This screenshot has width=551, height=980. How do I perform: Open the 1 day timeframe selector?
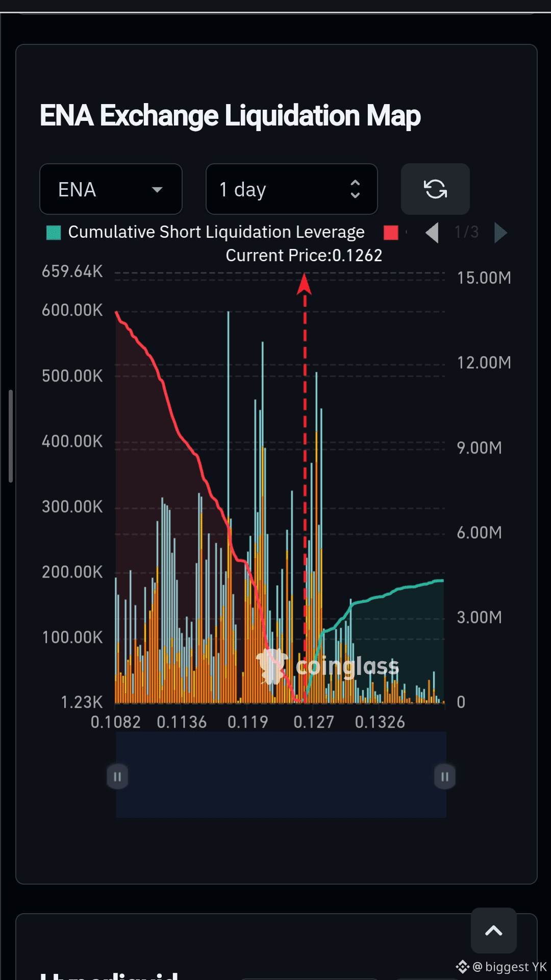click(x=291, y=189)
